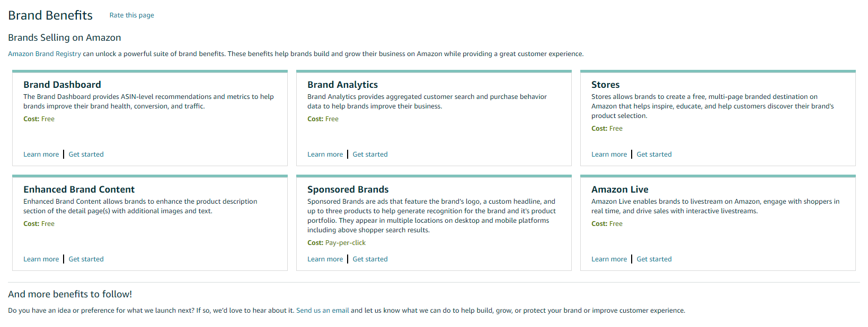Open the Amazon Brand Registry link
Viewport: 868px width, 327px height.
(43, 53)
